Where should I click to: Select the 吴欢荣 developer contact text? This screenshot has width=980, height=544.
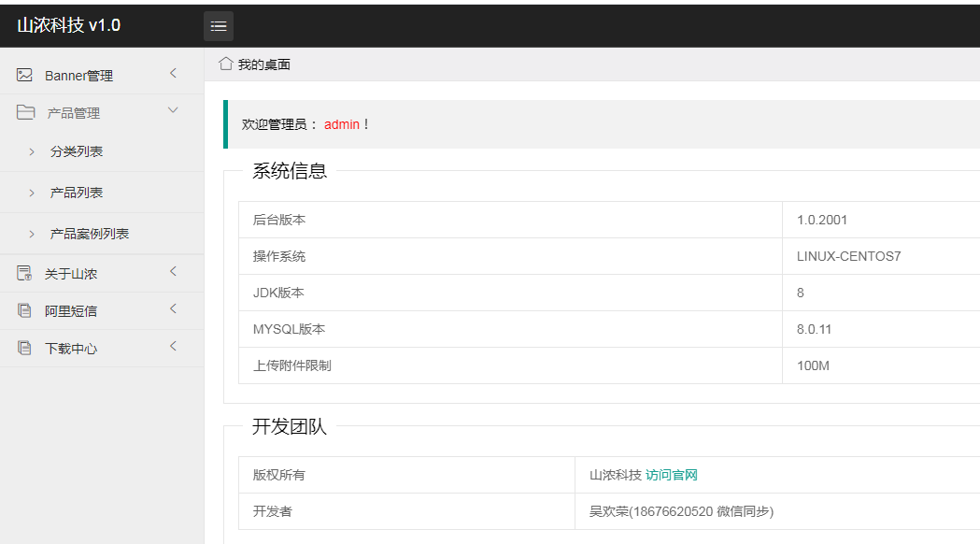(681, 511)
